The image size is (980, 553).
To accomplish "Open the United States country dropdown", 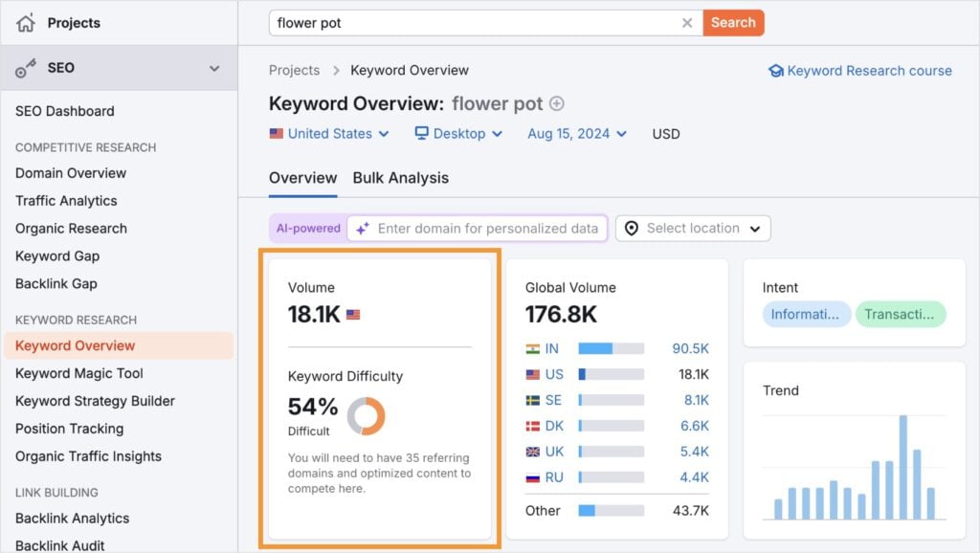I will click(328, 134).
